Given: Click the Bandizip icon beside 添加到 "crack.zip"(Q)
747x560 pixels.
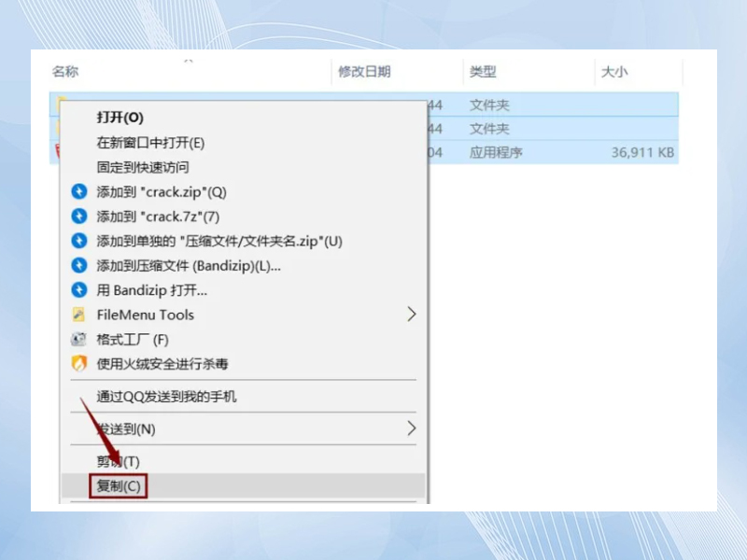Looking at the screenshot, I should (78, 192).
